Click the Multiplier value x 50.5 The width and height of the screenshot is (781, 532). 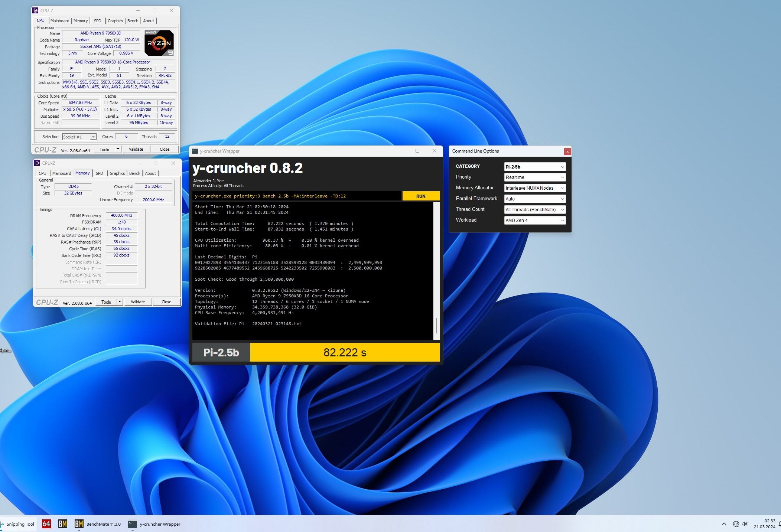coord(80,110)
